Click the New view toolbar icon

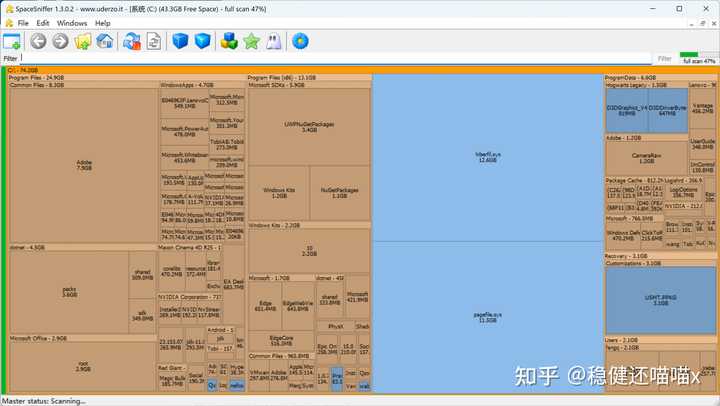tap(11, 42)
